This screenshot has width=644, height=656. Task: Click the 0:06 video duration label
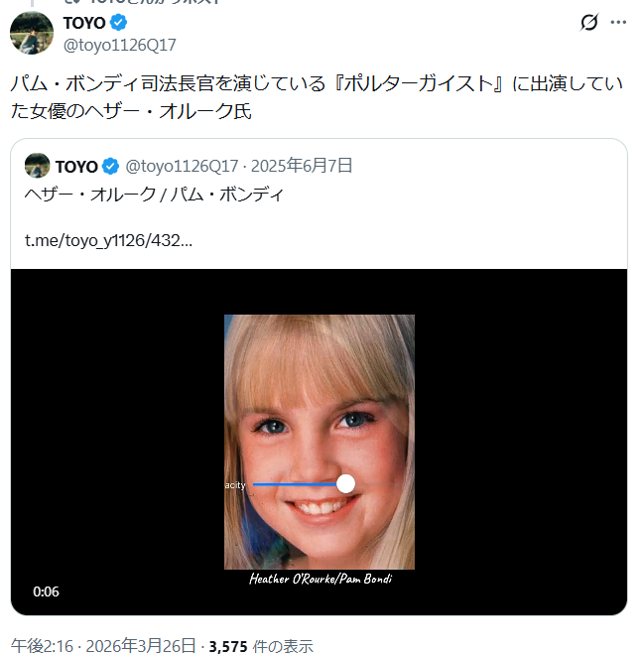point(46,591)
